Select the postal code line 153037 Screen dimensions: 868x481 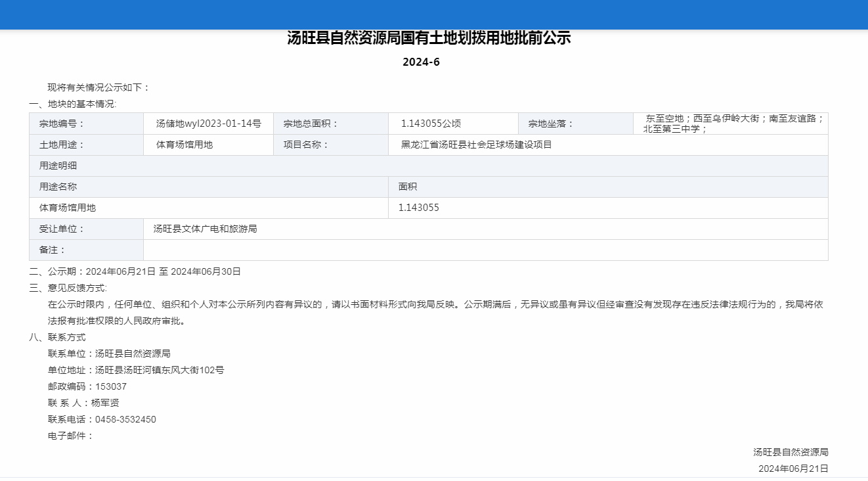[87, 386]
